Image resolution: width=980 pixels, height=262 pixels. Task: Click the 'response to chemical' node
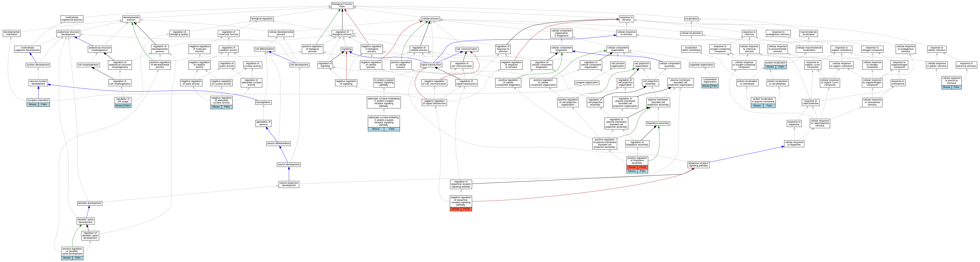pyautogui.click(x=749, y=33)
